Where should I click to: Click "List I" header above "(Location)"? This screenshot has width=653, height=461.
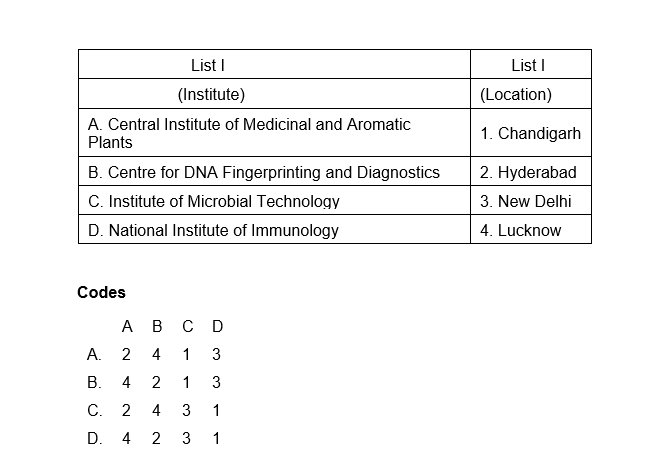pyautogui.click(x=527, y=65)
